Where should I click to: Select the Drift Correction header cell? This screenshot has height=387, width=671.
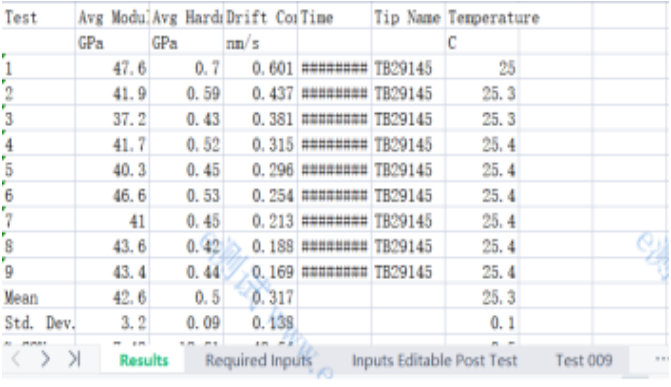click(261, 17)
